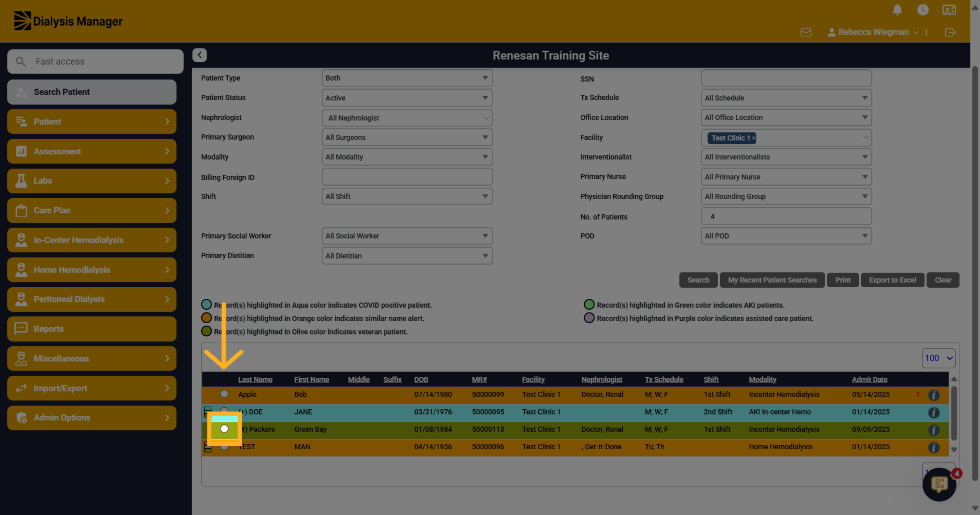Screen dimensions: 980x515
Task: Expand In-Center Hemodialysis menu
Action: point(92,240)
